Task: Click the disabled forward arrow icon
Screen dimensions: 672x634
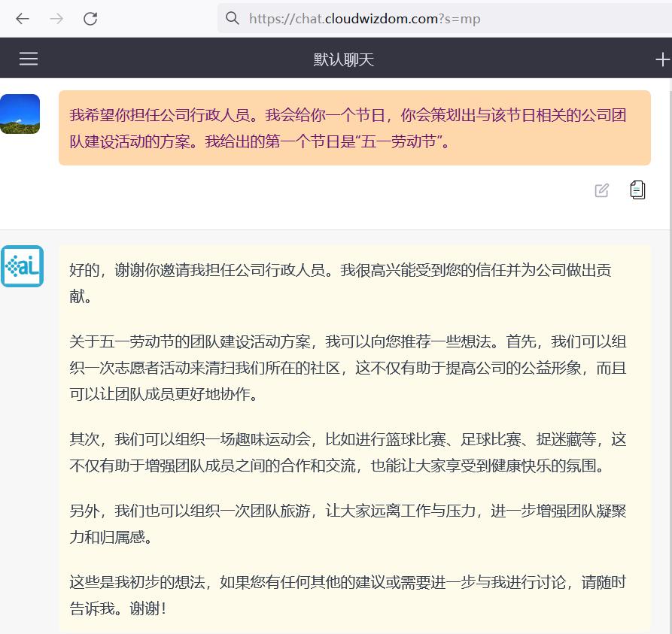Action: [x=56, y=19]
